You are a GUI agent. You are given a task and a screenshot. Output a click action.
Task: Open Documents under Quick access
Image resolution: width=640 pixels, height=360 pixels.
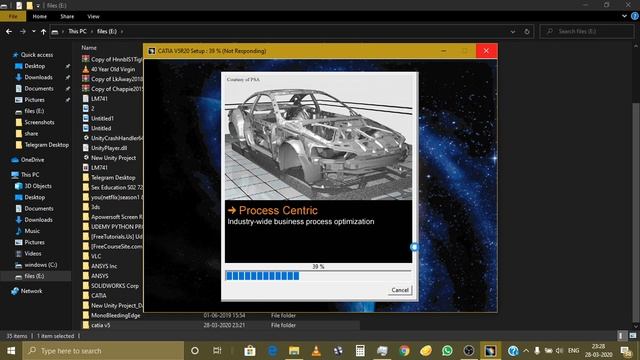(38, 89)
